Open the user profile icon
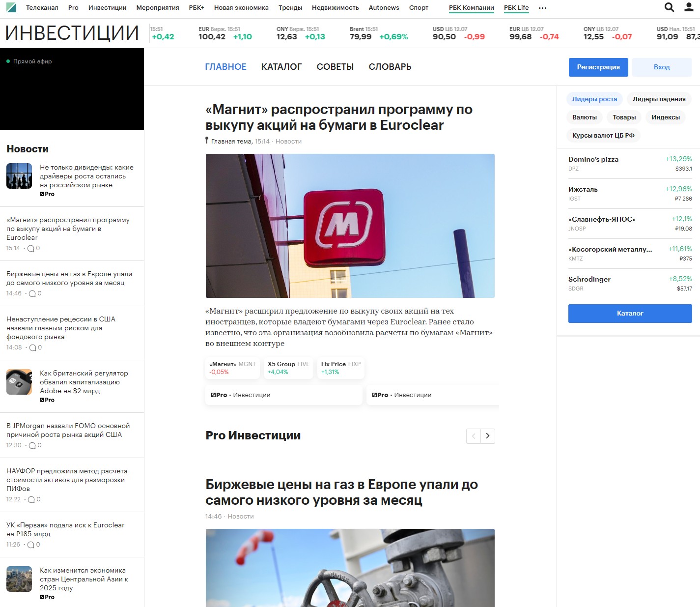This screenshot has height=607, width=700. pyautogui.click(x=687, y=7)
